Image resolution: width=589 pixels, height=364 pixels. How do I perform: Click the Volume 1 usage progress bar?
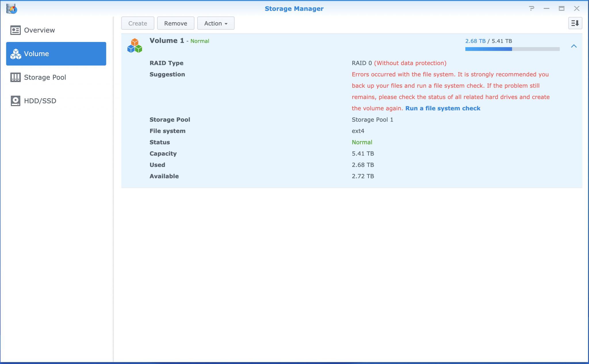[x=512, y=49]
